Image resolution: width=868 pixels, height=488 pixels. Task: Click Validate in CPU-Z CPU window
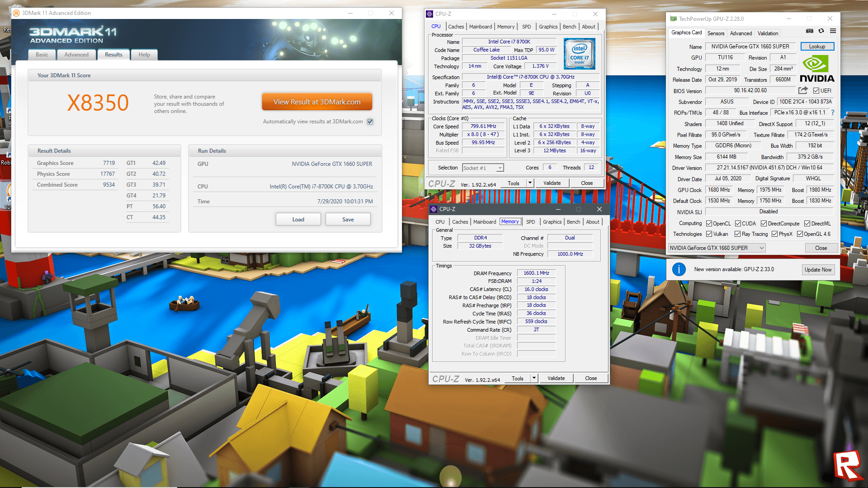click(552, 183)
